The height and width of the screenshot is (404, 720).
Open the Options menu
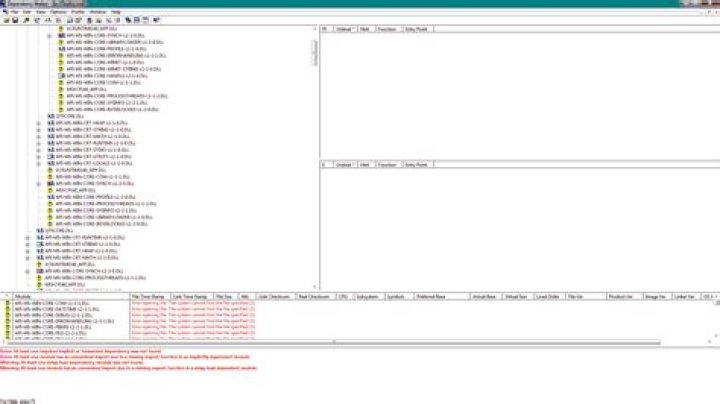point(59,12)
